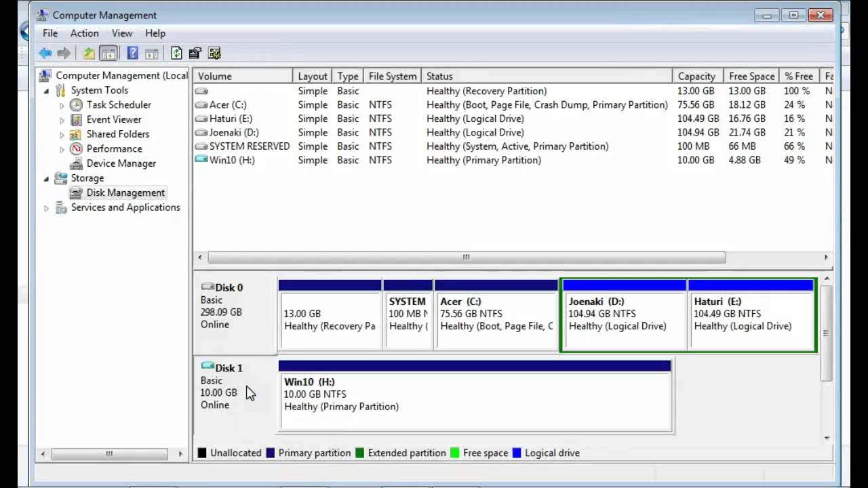This screenshot has height=488, width=868.
Task: Select the Event Viewer icon
Action: coord(76,119)
